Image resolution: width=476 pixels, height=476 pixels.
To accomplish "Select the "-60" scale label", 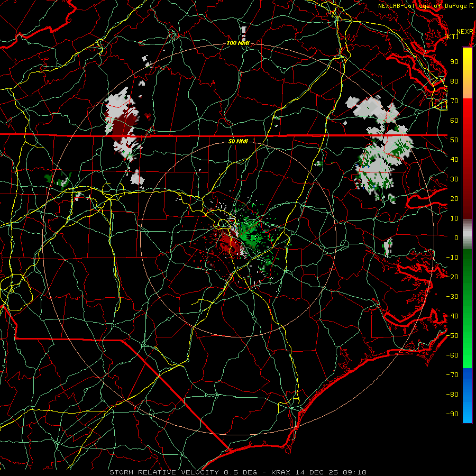I will (x=452, y=355).
